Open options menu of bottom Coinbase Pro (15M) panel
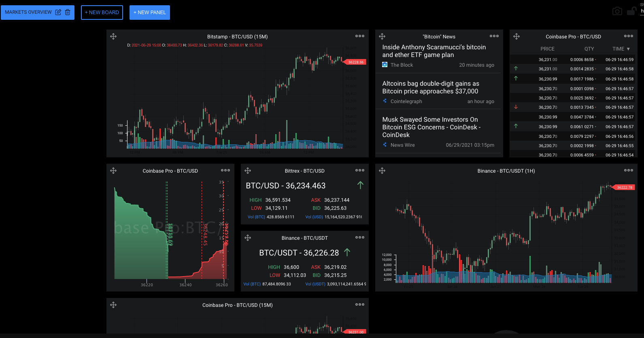Screen dimensions: 644x338 tap(360, 304)
